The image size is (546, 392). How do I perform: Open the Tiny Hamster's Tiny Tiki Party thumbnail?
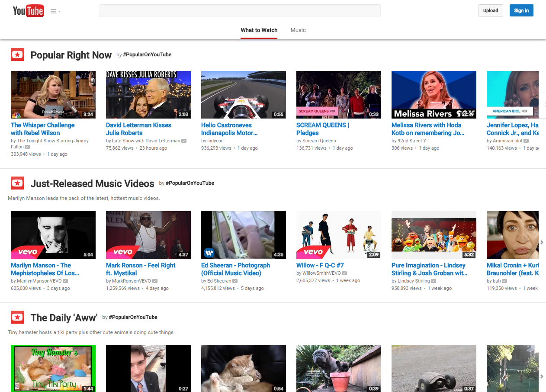pyautogui.click(x=53, y=369)
